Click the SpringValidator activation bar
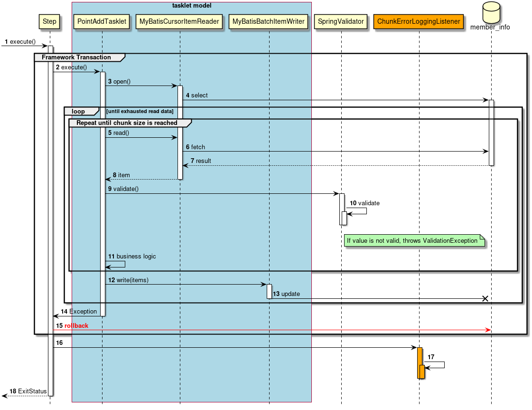The image size is (532, 410). [x=342, y=209]
